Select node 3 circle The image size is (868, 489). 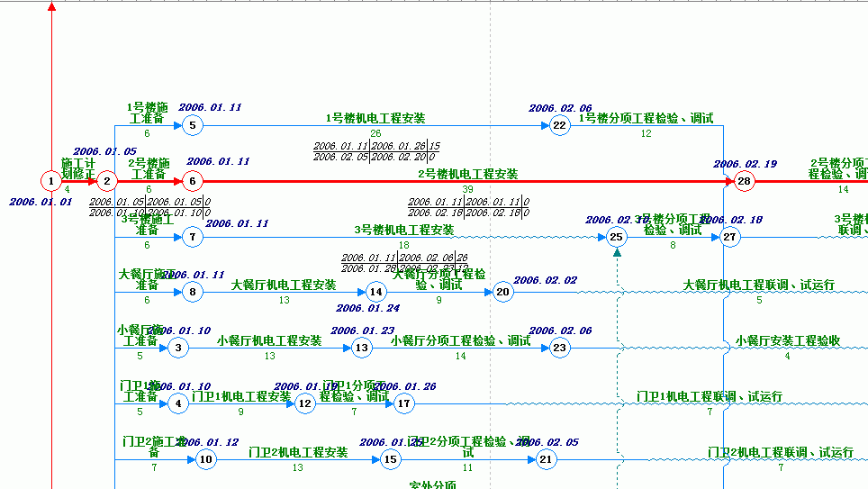(x=177, y=348)
